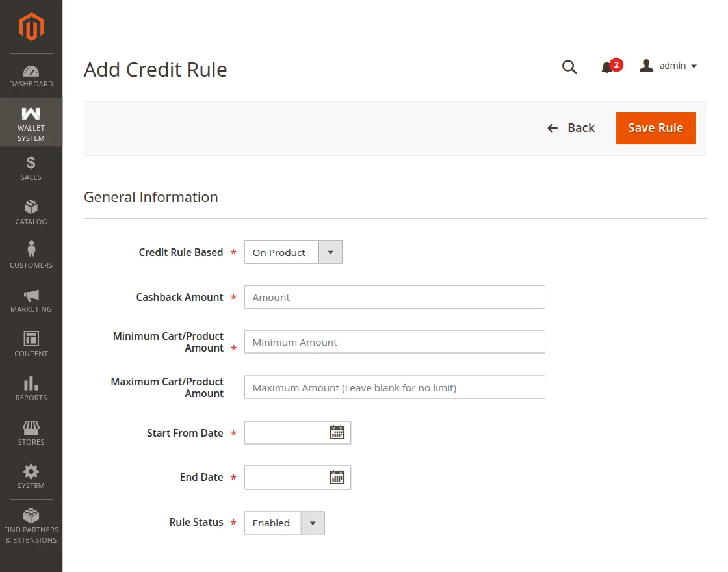Click the search magnifier icon
This screenshot has width=728, height=572.
pyautogui.click(x=569, y=67)
